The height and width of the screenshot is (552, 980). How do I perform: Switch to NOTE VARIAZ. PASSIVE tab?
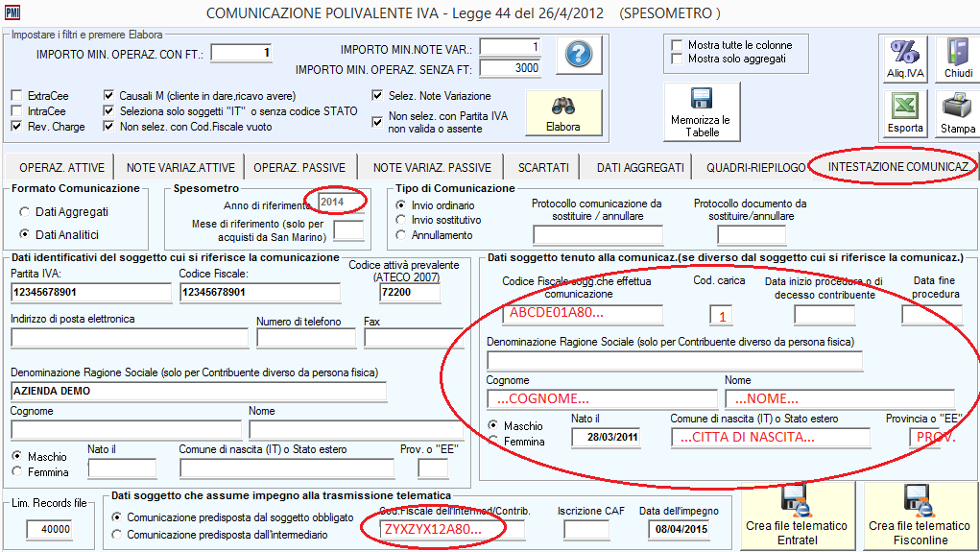(432, 168)
